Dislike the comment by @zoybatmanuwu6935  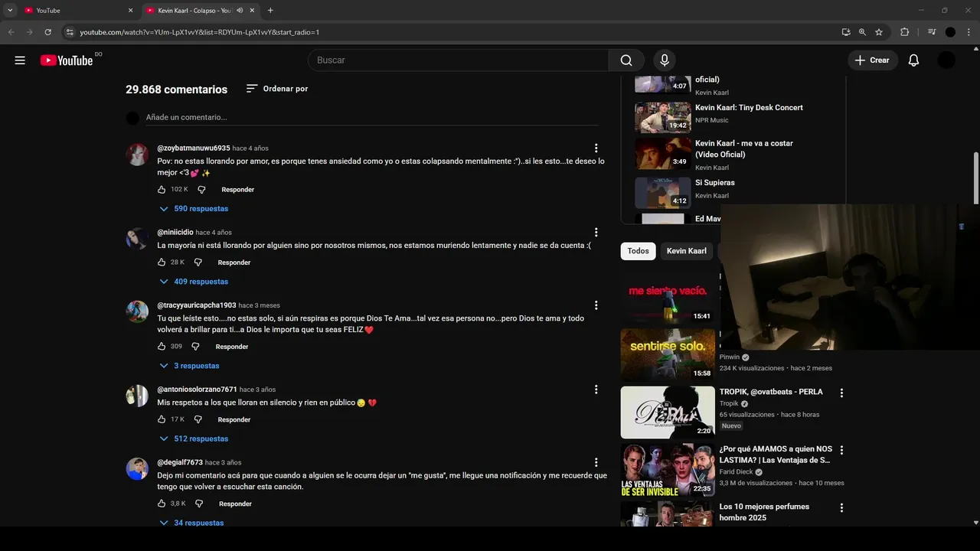201,189
